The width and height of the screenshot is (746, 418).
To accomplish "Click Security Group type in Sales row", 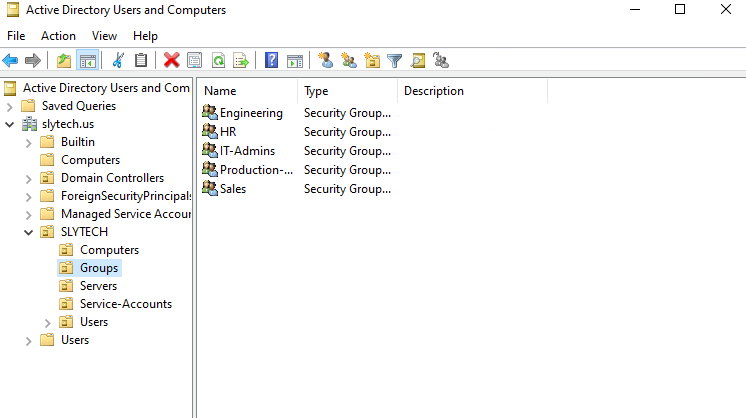I will 347,189.
